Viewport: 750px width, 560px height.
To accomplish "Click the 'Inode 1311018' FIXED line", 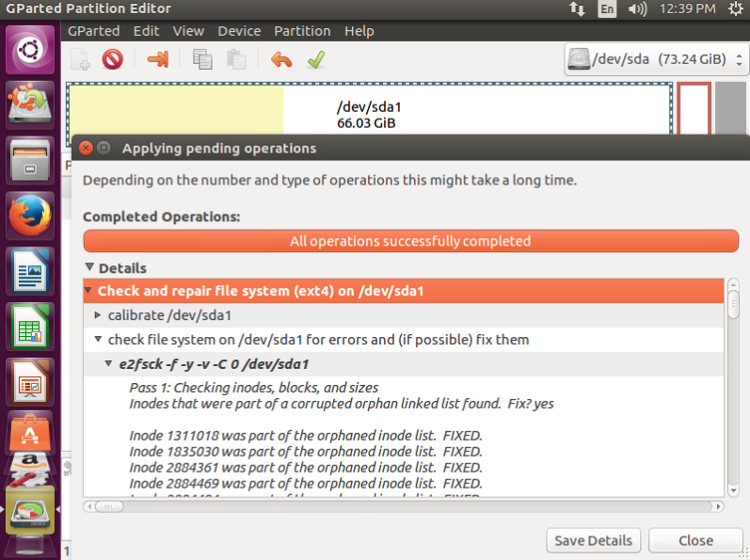I will point(306,436).
